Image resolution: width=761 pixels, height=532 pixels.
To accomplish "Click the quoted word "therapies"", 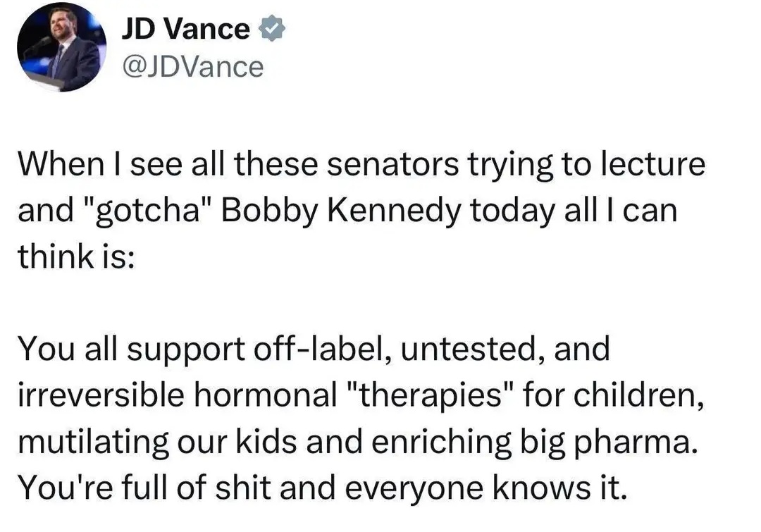I will [430, 395].
